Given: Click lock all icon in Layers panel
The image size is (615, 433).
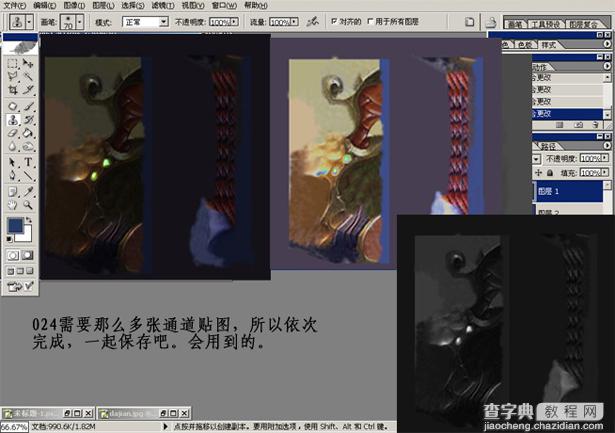Looking at the screenshot, I should pos(550,173).
